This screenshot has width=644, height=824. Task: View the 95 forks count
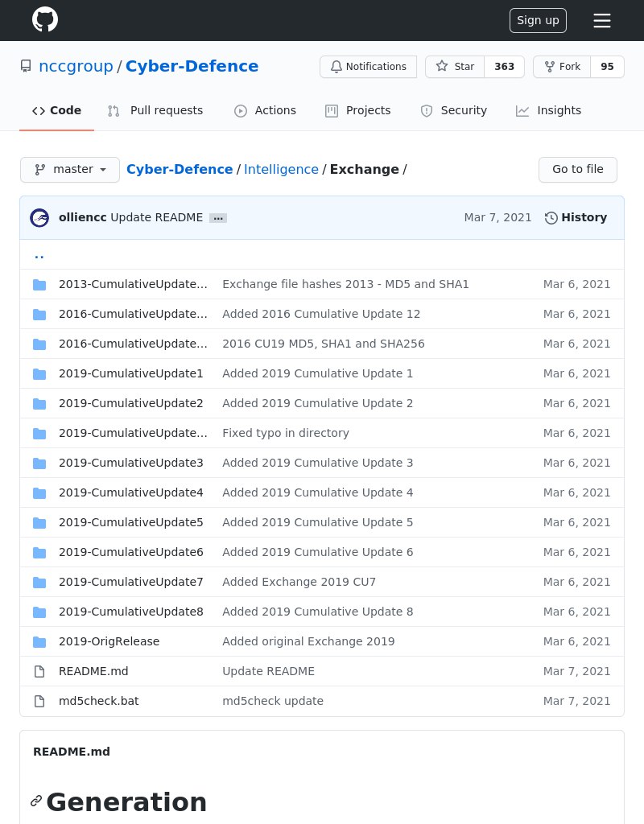pos(607,67)
